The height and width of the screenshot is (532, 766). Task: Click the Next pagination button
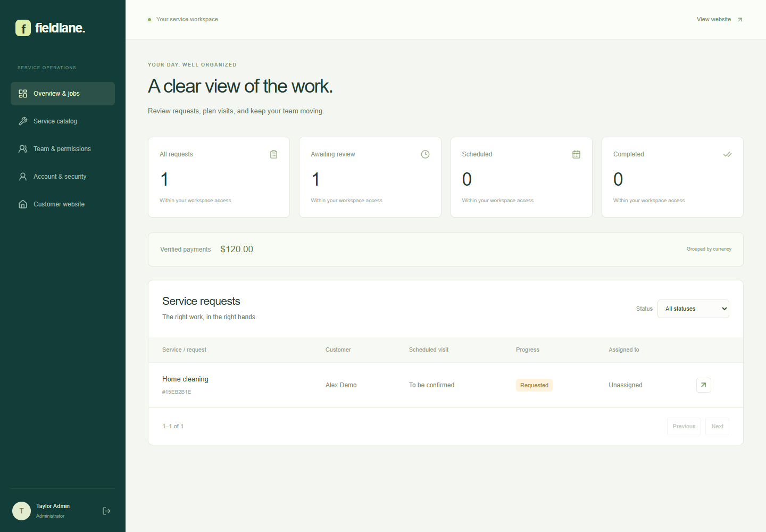pyautogui.click(x=717, y=426)
